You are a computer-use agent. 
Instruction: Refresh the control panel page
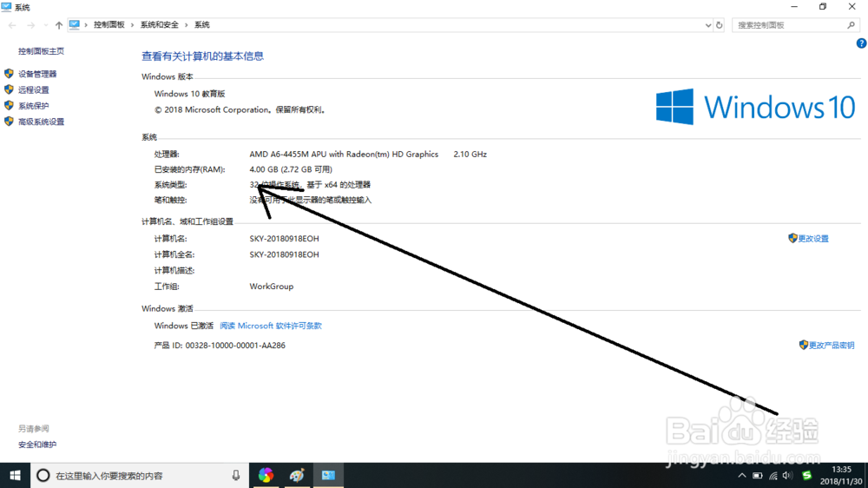click(719, 25)
